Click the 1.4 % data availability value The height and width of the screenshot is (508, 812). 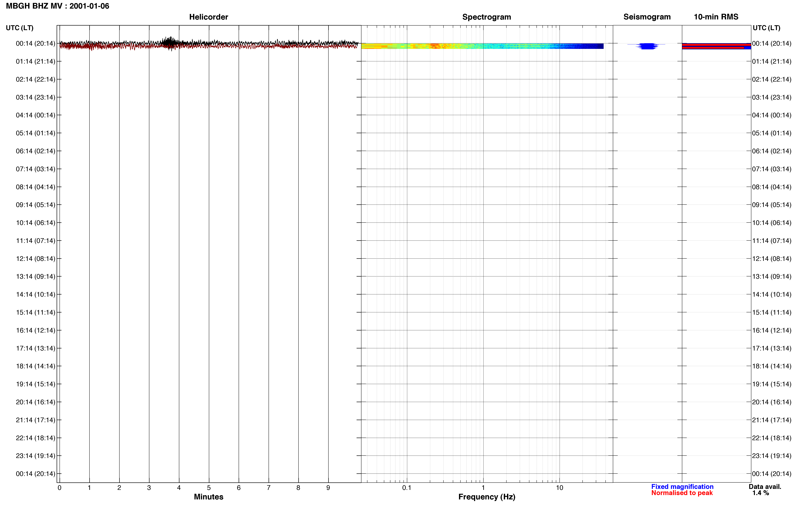click(x=761, y=493)
